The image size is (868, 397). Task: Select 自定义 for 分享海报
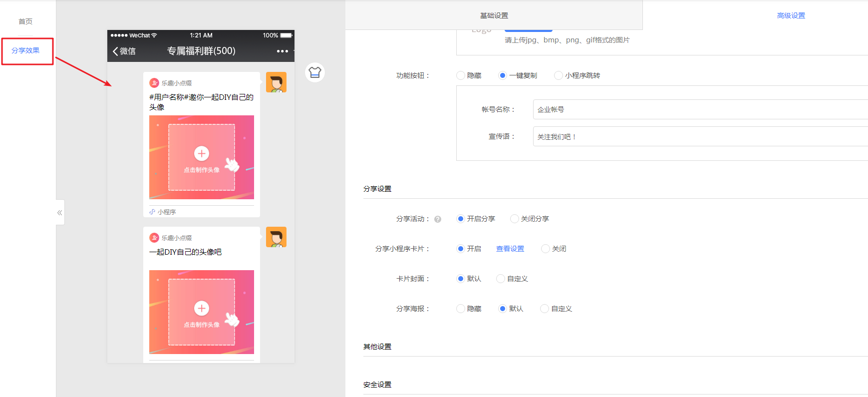[x=545, y=309]
